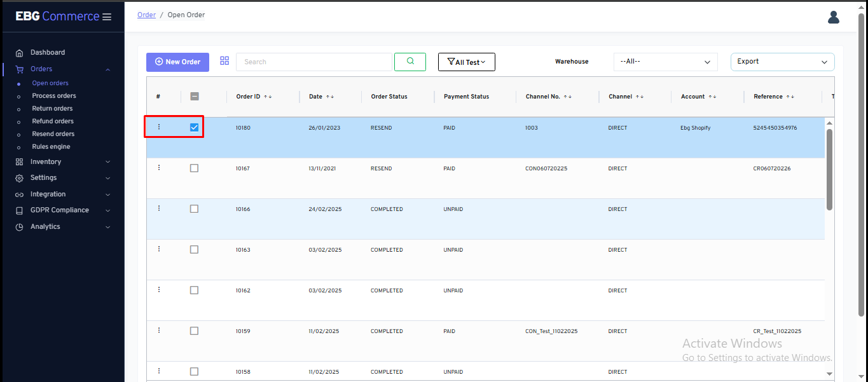Open the Warehouse --All-- dropdown
Viewport: 868px width, 382px height.
[x=665, y=62]
